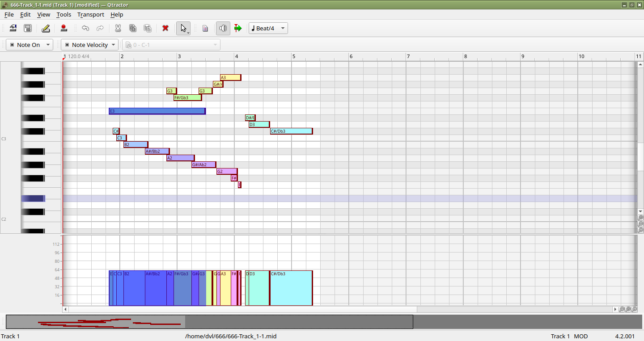Click the 64 velocity scale label
Image resolution: width=644 pixels, height=341 pixels.
pos(57,269)
